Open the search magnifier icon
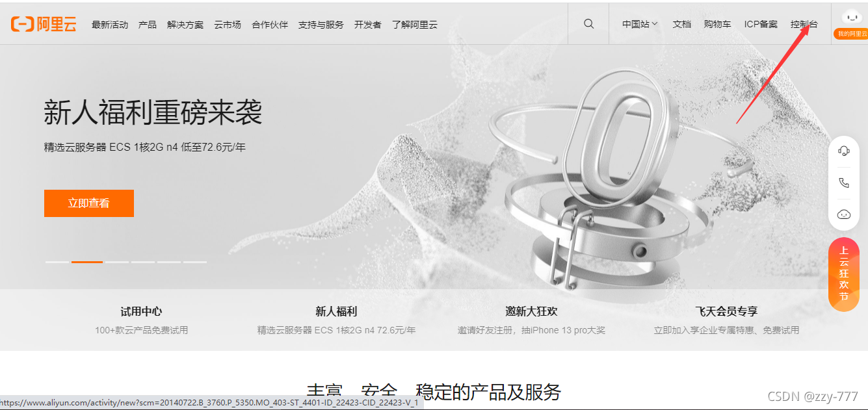 [588, 23]
